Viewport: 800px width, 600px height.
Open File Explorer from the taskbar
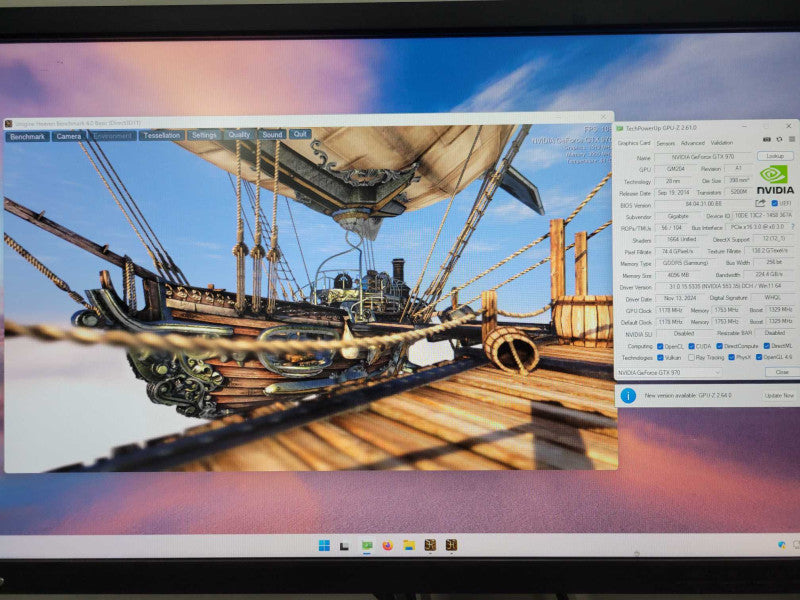coord(409,545)
